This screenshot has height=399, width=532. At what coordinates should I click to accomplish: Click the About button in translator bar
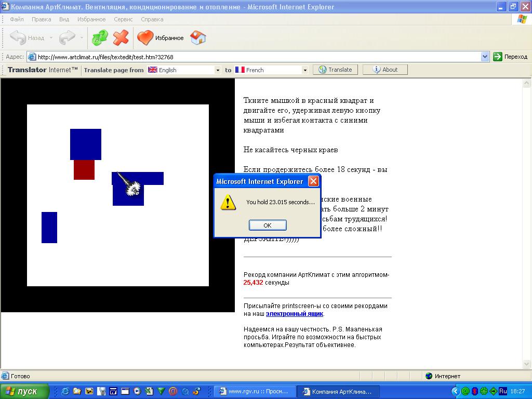point(385,70)
